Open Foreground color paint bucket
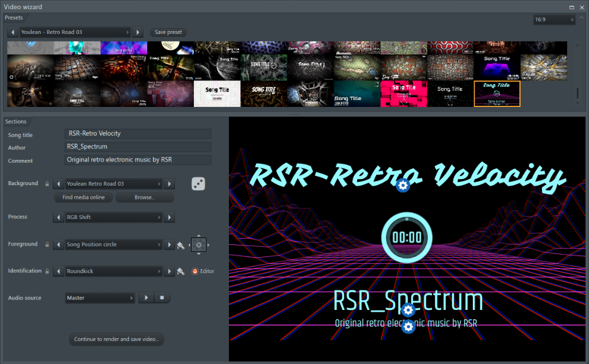589x364 pixels. click(x=181, y=245)
